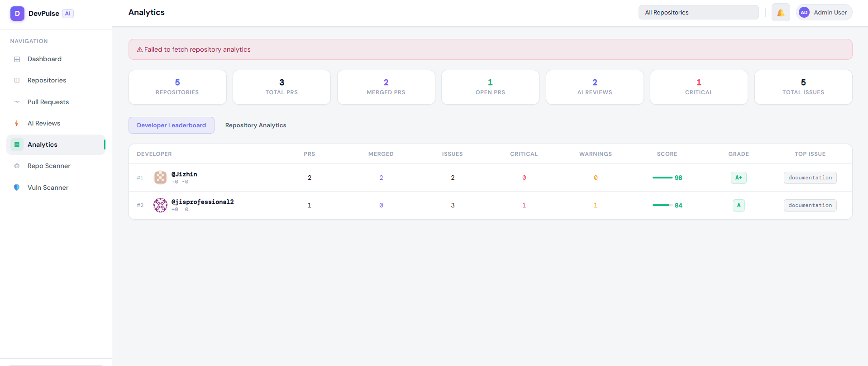Click the Repo Scanner circle icon

tap(17, 166)
